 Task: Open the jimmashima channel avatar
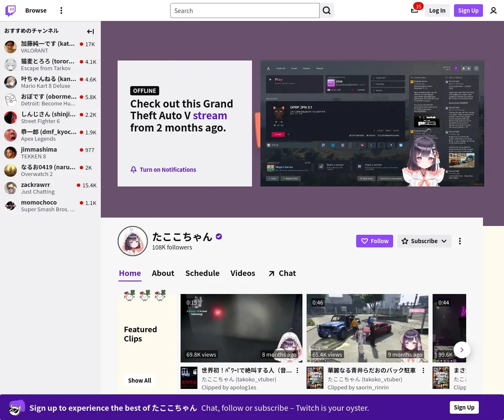(x=10, y=152)
